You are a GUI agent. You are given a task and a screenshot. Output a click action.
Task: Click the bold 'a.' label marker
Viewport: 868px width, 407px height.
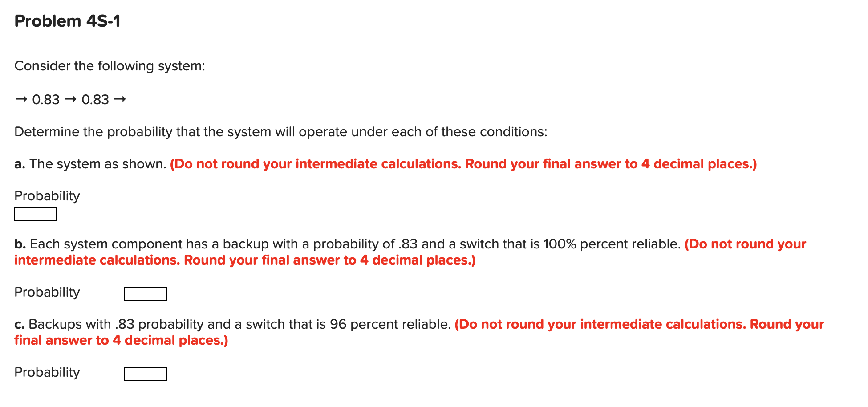(x=19, y=163)
